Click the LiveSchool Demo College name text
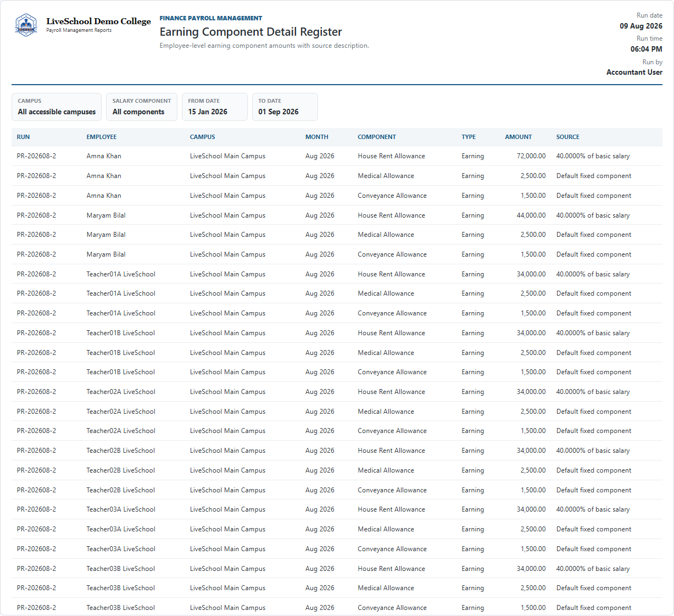Image resolution: width=674 pixels, height=616 pixels. tap(98, 21)
